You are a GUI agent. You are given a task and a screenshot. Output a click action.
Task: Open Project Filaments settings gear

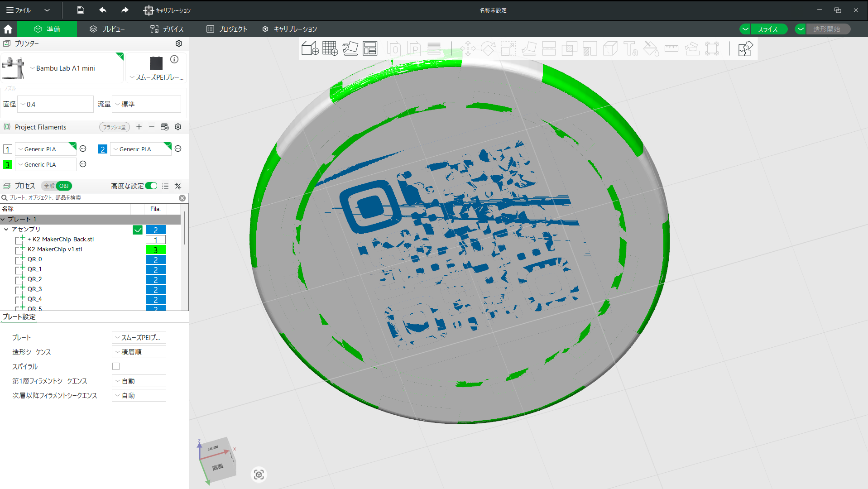[178, 127]
